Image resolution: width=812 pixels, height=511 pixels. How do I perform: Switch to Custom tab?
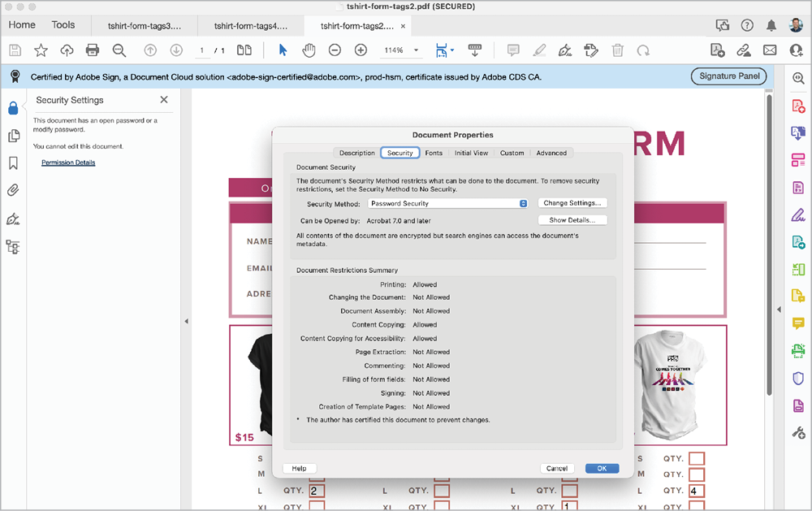(x=512, y=153)
